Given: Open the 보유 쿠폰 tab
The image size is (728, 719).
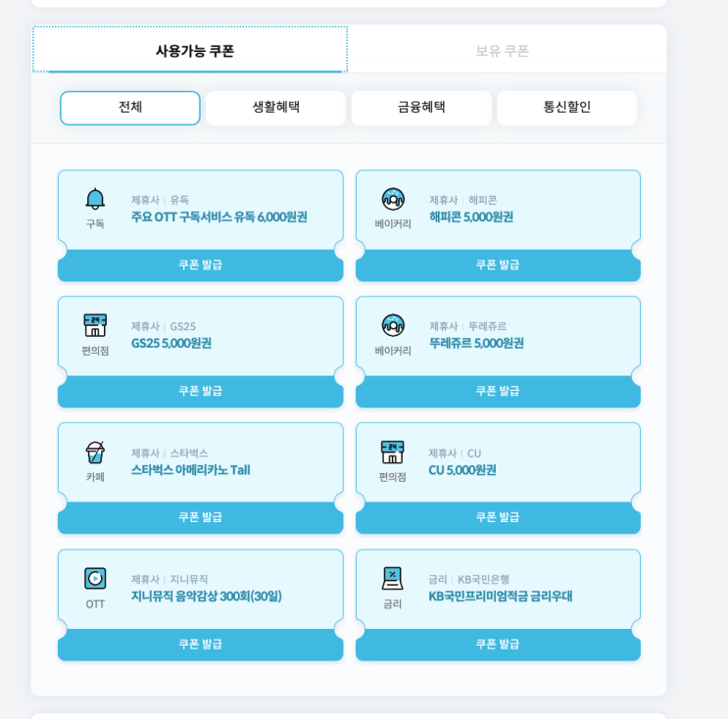Looking at the screenshot, I should [x=503, y=50].
